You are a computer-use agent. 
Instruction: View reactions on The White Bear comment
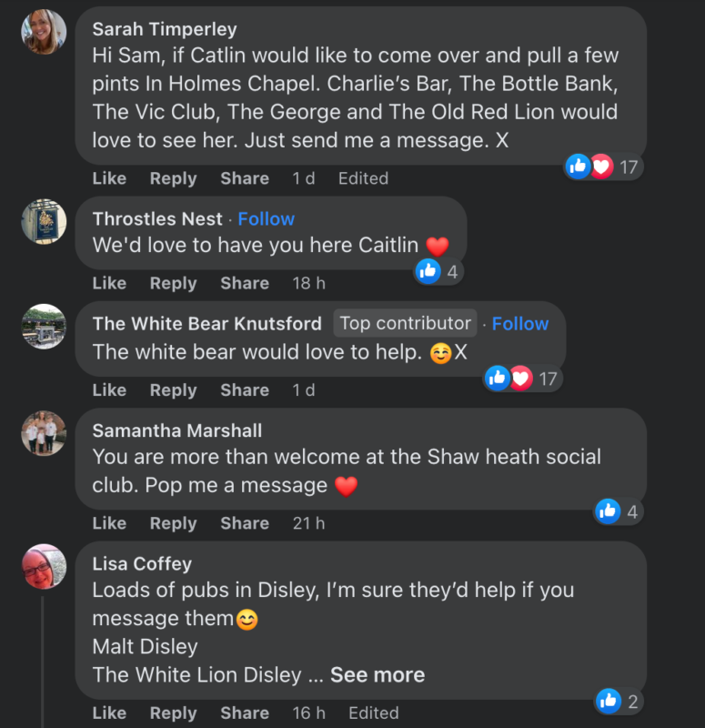click(522, 379)
